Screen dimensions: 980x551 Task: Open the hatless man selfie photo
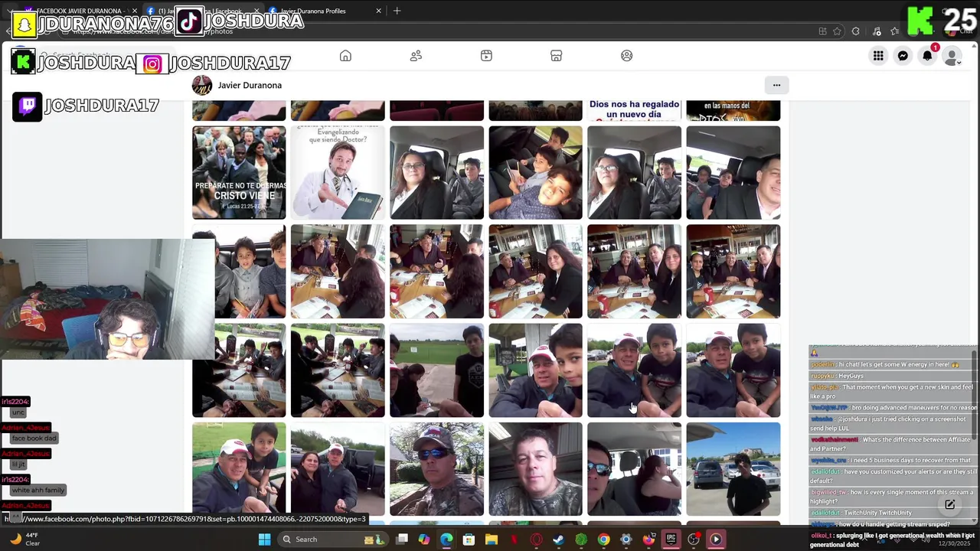(535, 469)
